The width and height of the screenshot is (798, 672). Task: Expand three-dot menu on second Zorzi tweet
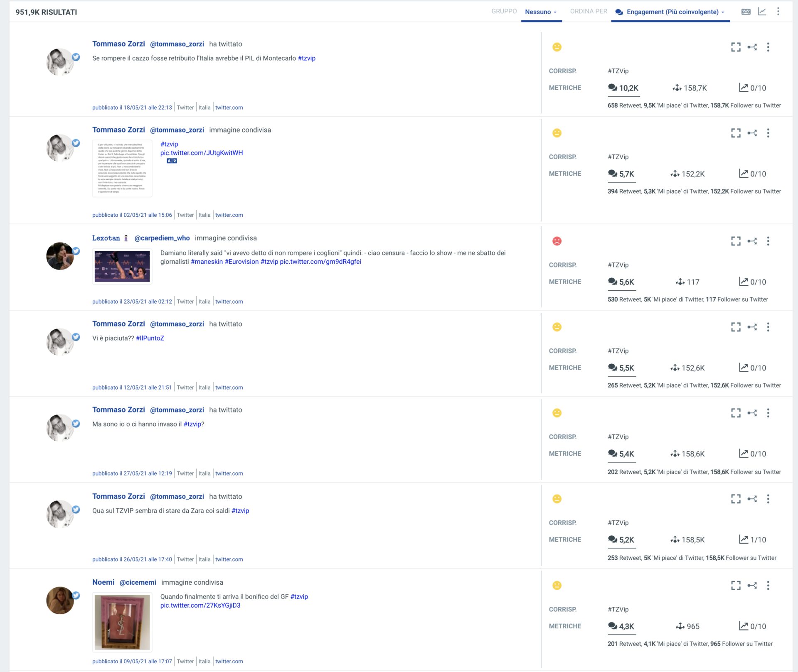768,133
